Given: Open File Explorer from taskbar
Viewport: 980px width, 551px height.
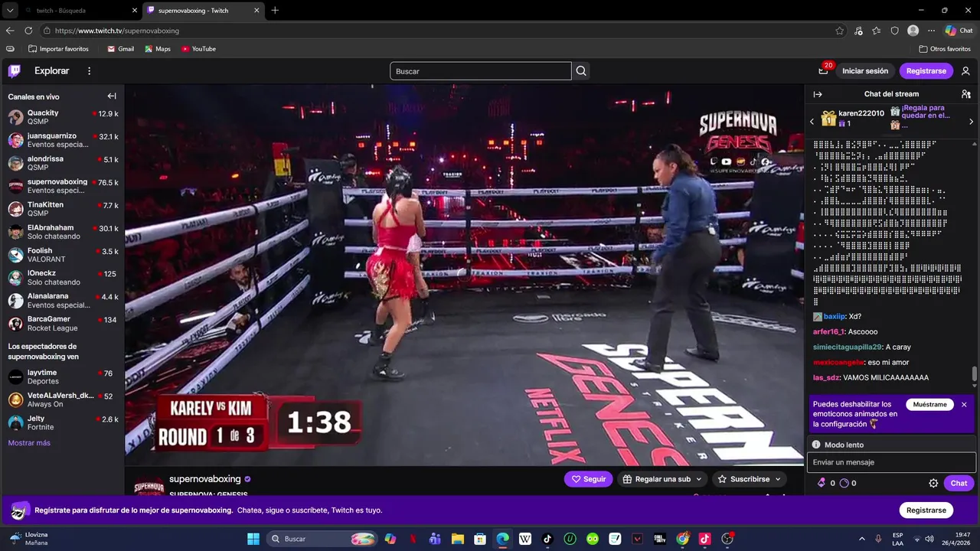Looking at the screenshot, I should coord(457,539).
